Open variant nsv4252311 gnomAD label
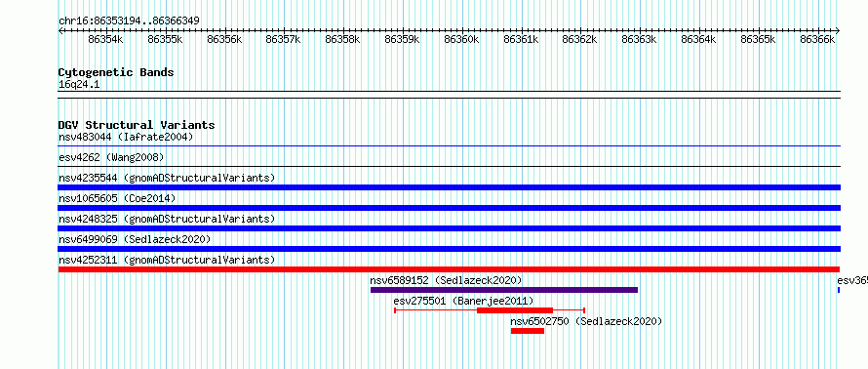868x369 pixels. 167,260
